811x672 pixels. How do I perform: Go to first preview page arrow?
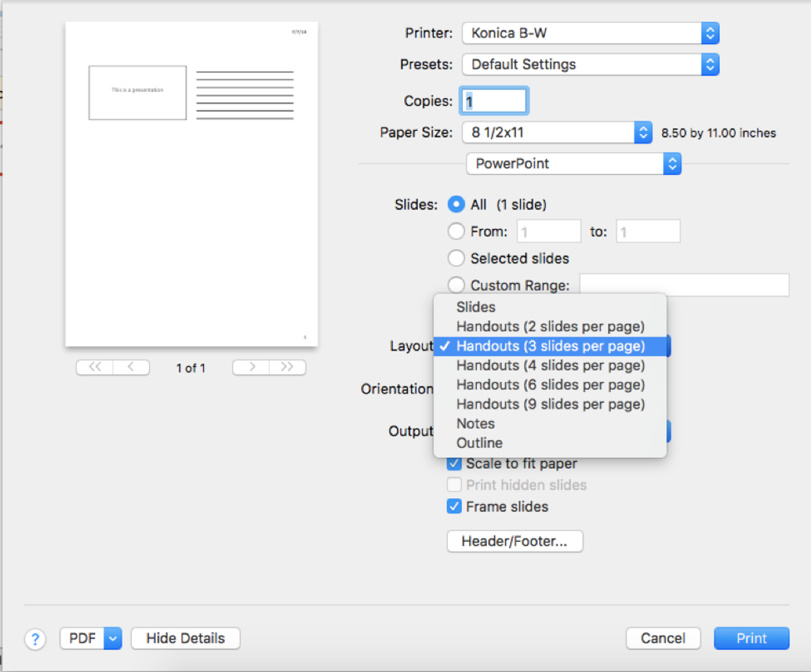[x=95, y=367]
